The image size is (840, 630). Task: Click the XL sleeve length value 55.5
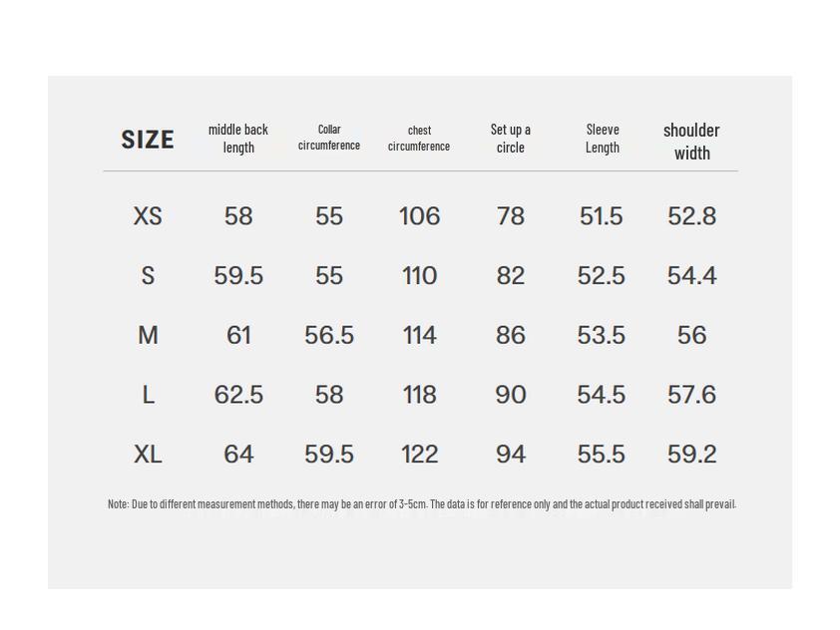click(x=601, y=455)
